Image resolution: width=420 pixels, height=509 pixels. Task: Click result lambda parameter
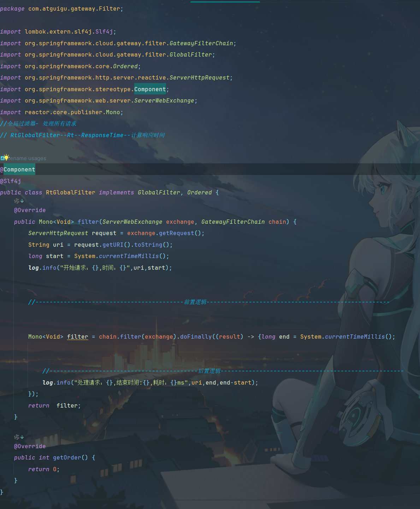pyautogui.click(x=230, y=337)
